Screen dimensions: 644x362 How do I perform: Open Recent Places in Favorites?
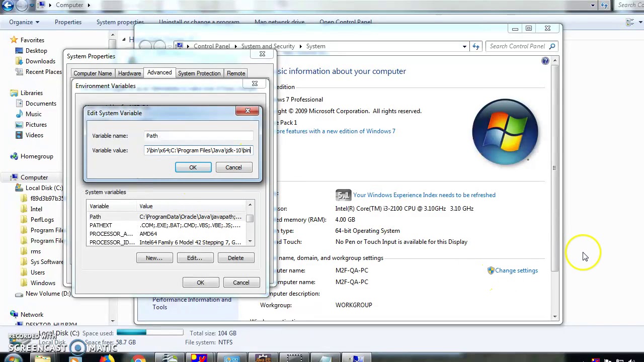[x=43, y=72]
